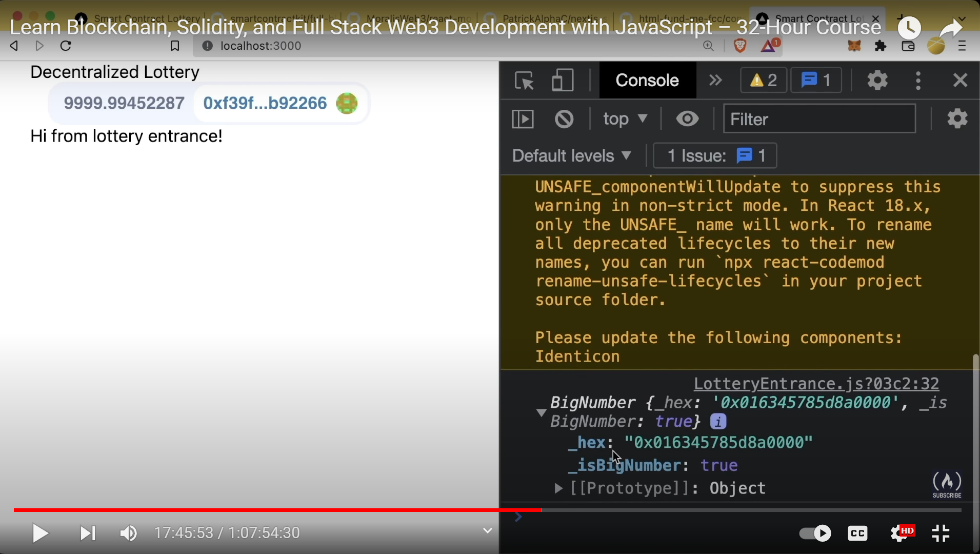The width and height of the screenshot is (980, 554).
Task: Click the account identicon avatar
Action: (347, 103)
